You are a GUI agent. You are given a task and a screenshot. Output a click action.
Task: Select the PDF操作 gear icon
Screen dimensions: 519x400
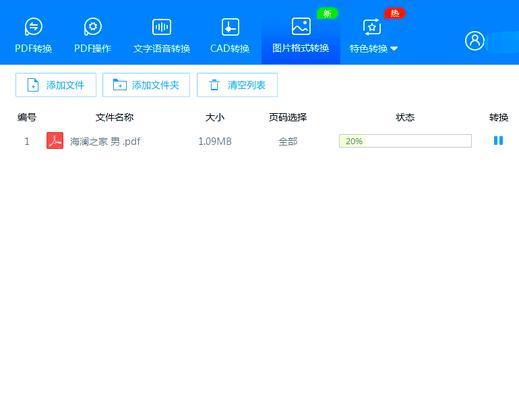tap(93, 27)
